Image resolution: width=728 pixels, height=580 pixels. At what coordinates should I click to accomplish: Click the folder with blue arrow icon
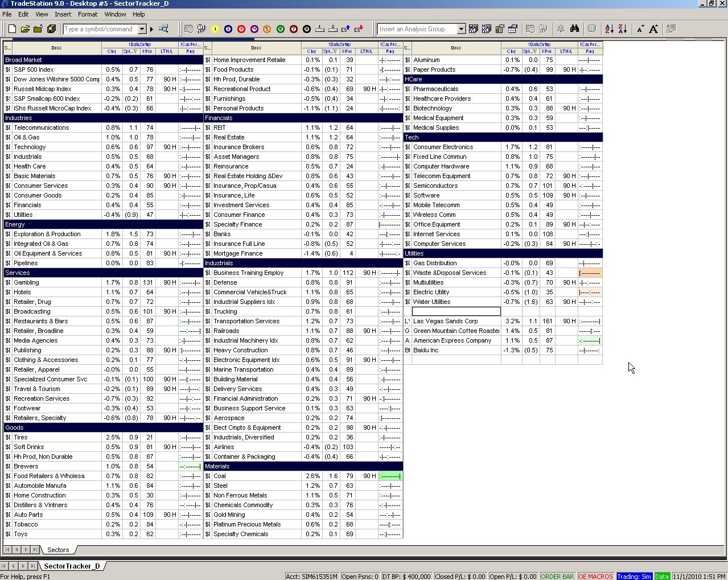pos(38,29)
